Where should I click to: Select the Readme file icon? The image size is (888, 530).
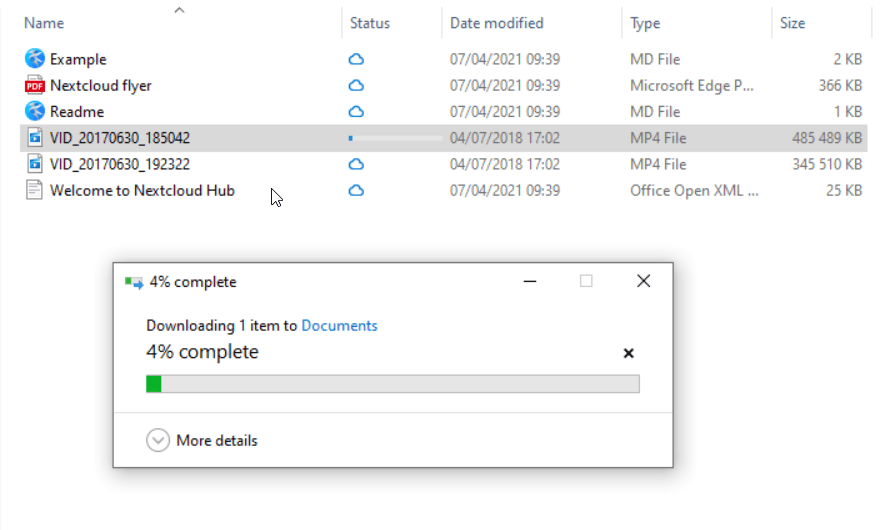point(35,111)
